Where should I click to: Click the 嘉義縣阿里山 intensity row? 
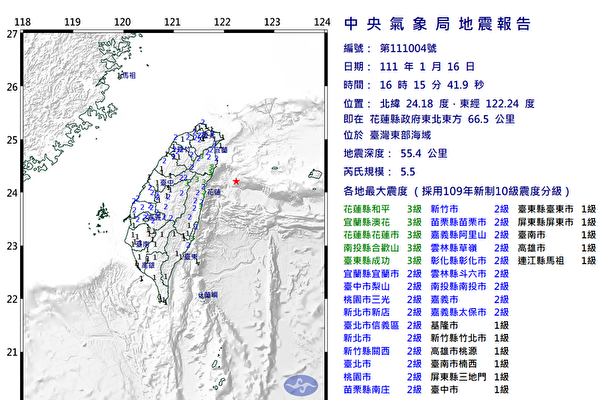pos(470,235)
